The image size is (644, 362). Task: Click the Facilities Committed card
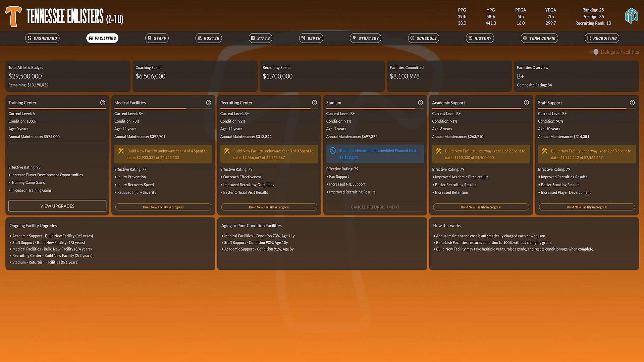coord(449,76)
